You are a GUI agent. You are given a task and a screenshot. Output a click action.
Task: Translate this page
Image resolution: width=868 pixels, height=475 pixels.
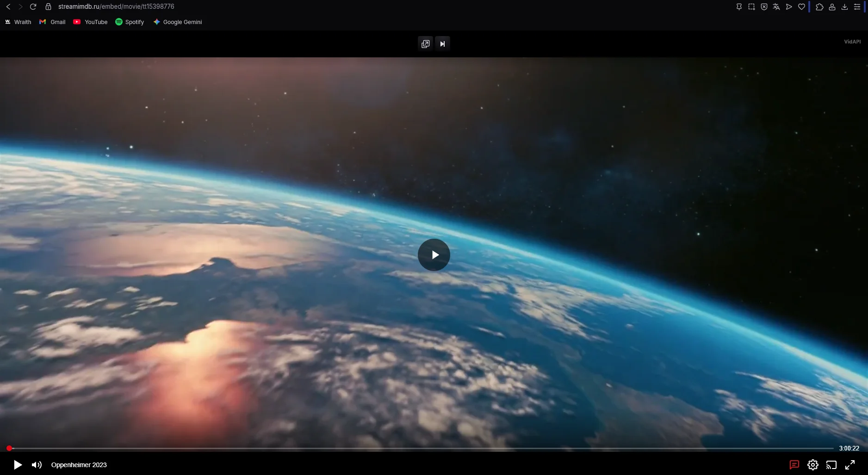776,7
